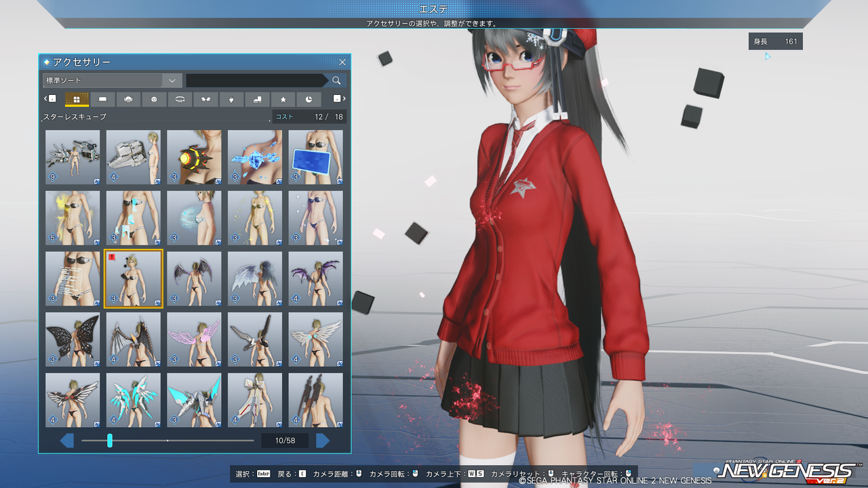
Task: Open the star favorites category tab
Action: click(283, 99)
